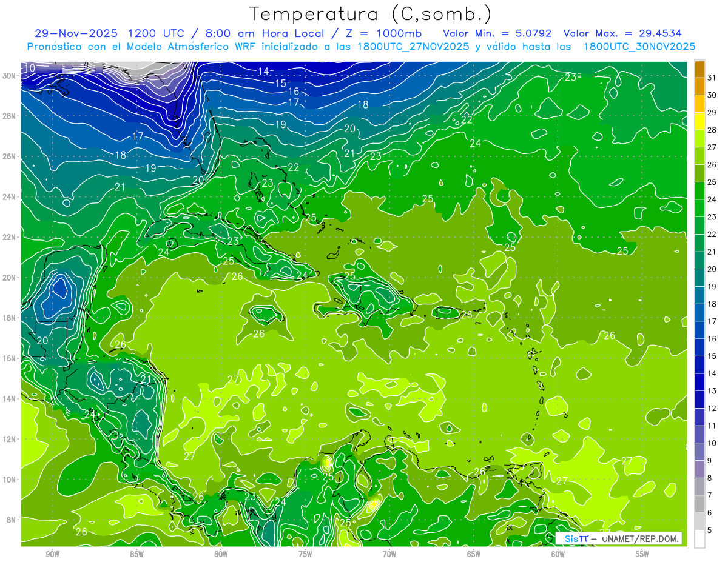
Task: Click the color scale segment between 29 and 30
Action: click(699, 104)
